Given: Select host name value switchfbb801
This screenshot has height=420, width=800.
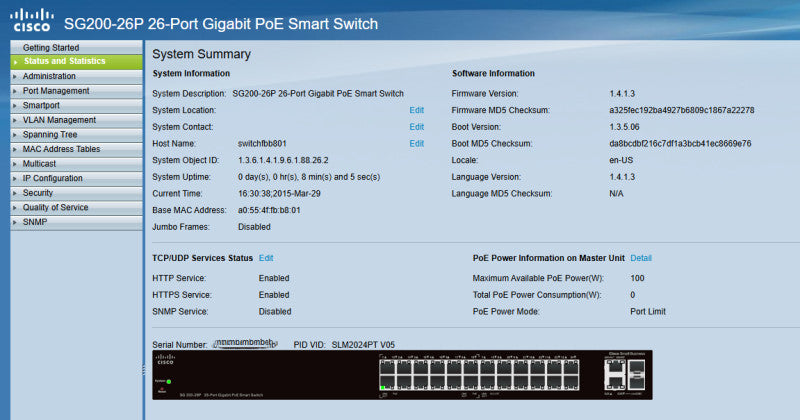Looking at the screenshot, I should [262, 144].
